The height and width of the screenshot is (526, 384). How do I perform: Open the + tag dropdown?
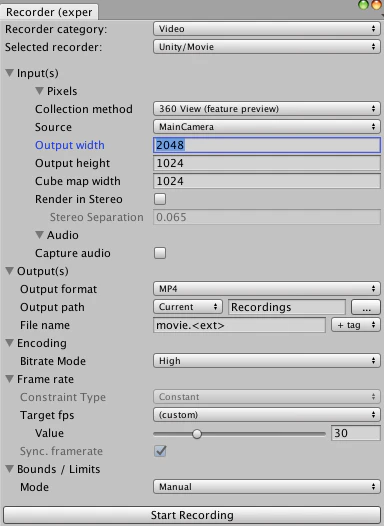pos(356,325)
